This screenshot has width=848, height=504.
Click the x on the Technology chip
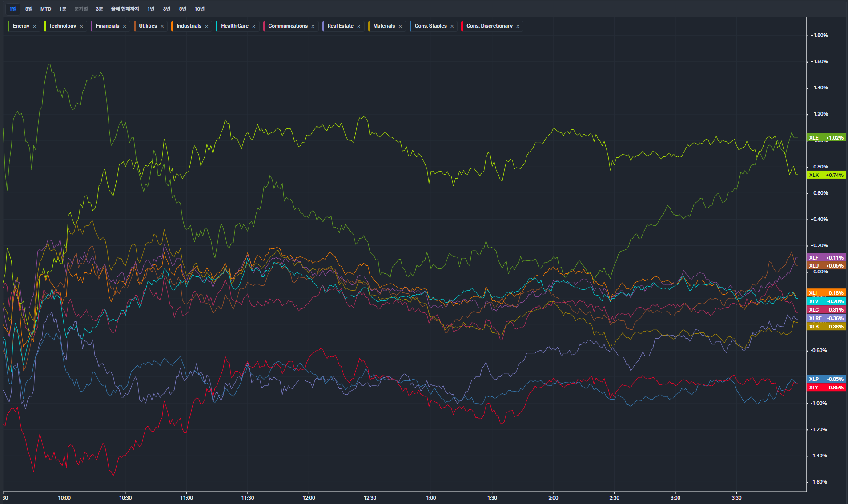[x=81, y=26]
